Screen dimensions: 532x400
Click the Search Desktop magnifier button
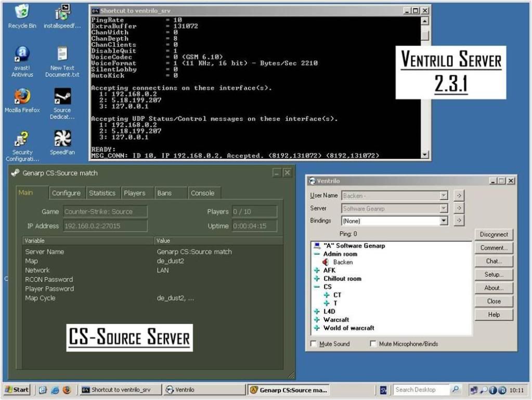[456, 390]
